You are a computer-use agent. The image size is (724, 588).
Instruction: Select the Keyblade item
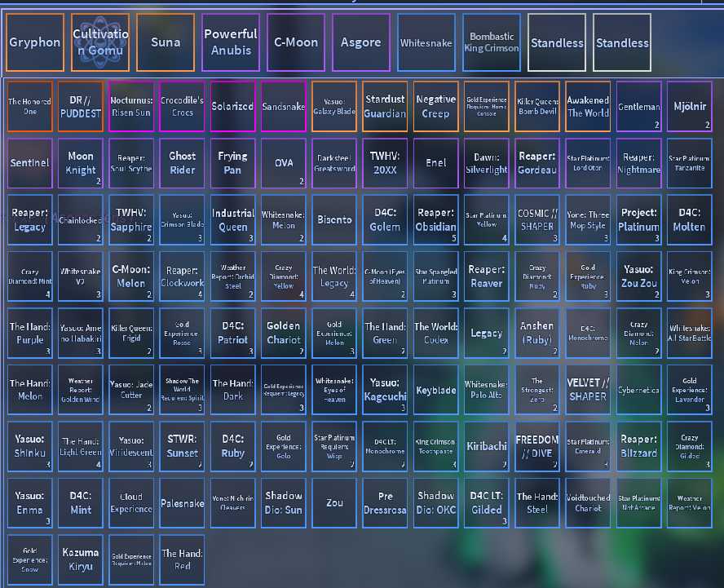tap(436, 390)
